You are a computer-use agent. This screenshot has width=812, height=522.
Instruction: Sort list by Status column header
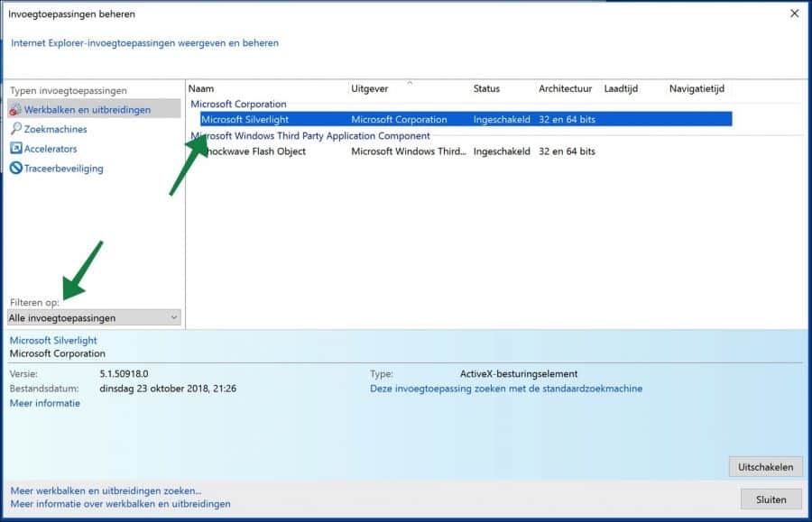click(x=486, y=88)
